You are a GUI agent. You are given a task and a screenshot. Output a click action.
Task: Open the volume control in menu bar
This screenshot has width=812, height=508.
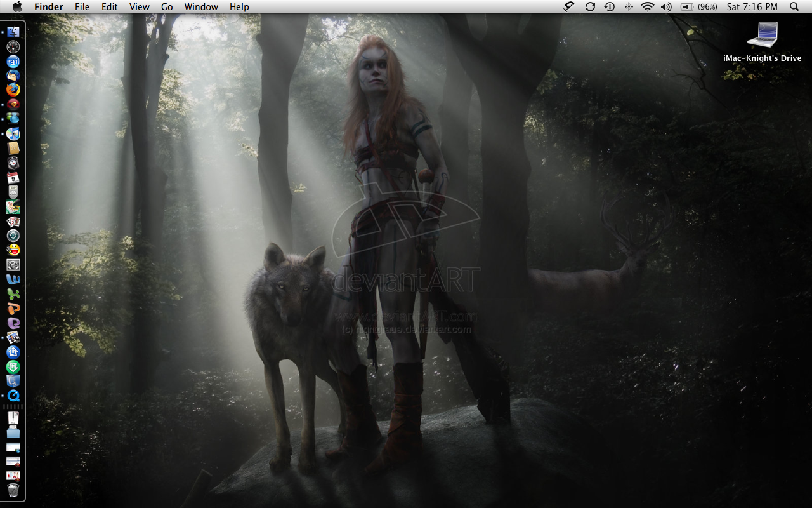click(x=666, y=6)
